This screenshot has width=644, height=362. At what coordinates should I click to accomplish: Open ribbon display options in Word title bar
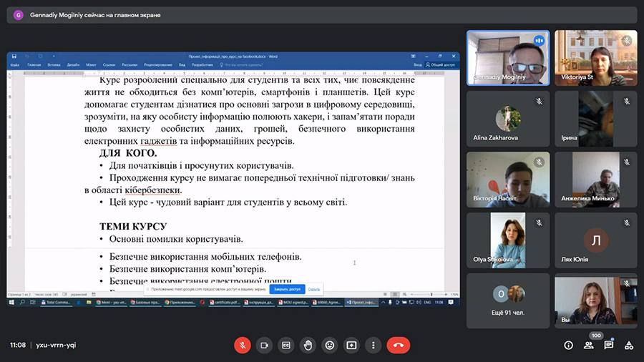(413, 57)
